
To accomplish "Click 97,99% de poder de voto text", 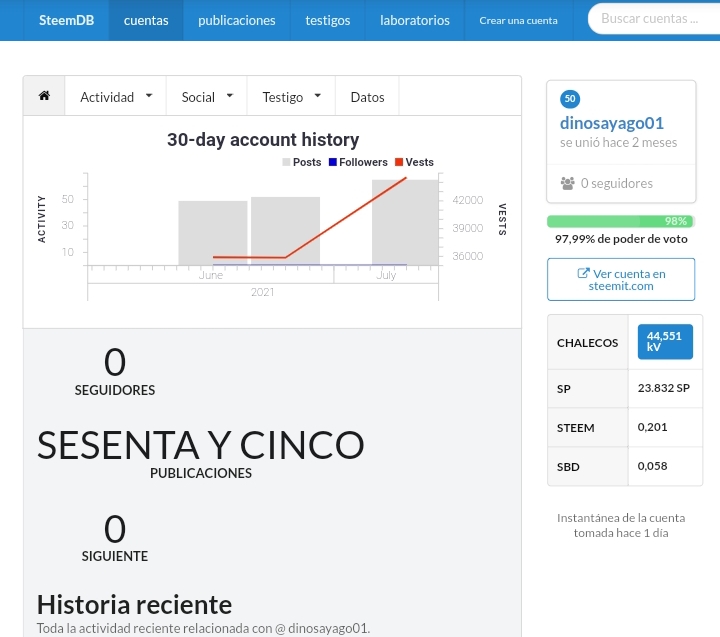I will (621, 239).
